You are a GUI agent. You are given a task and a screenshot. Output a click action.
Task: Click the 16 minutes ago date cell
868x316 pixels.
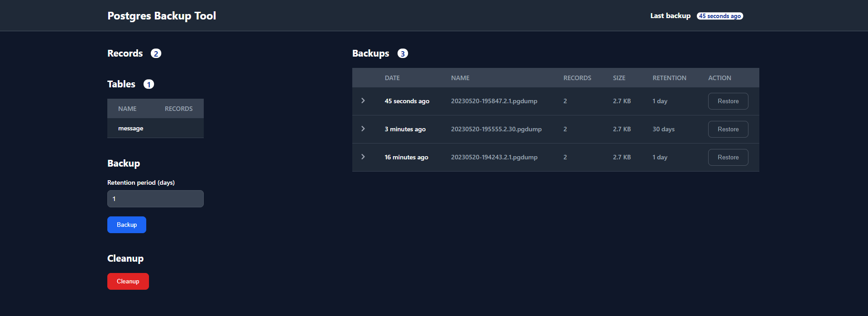pyautogui.click(x=406, y=157)
